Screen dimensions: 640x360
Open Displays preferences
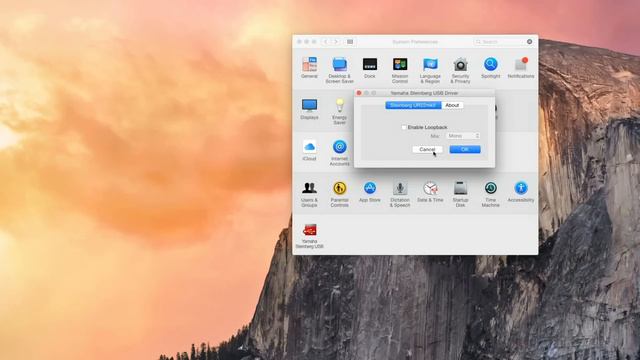point(309,109)
